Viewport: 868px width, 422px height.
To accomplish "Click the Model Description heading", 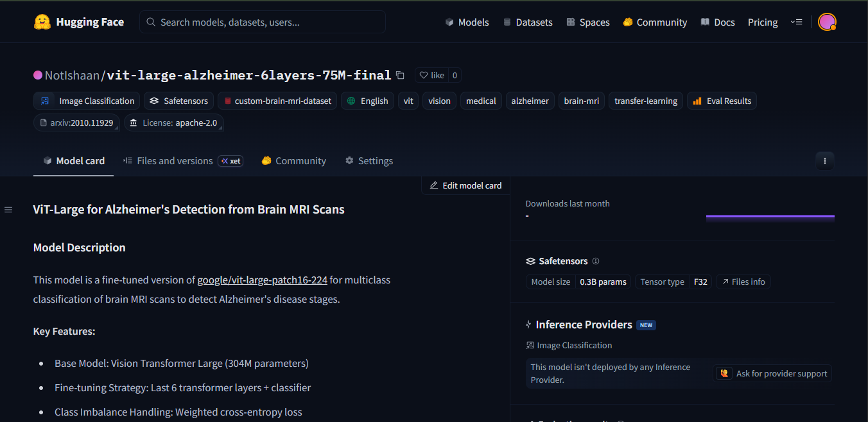I will tap(80, 248).
